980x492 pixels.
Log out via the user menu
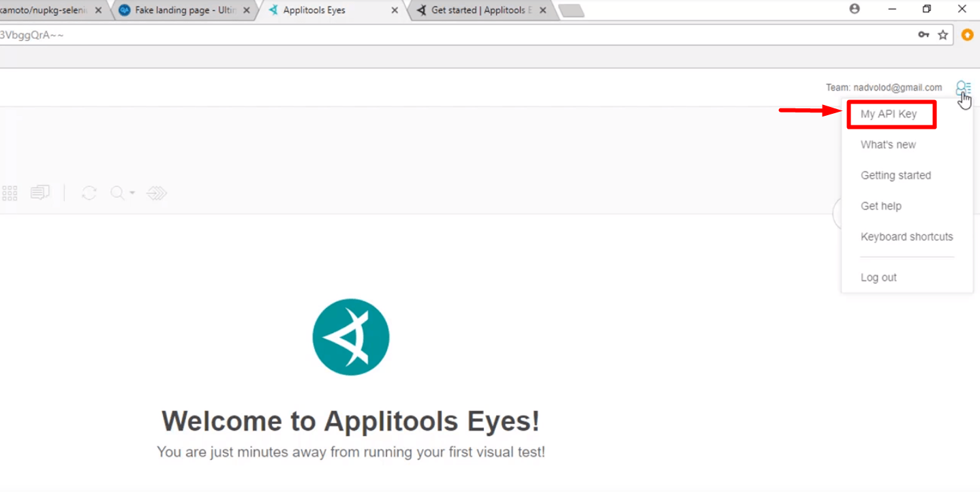point(878,277)
